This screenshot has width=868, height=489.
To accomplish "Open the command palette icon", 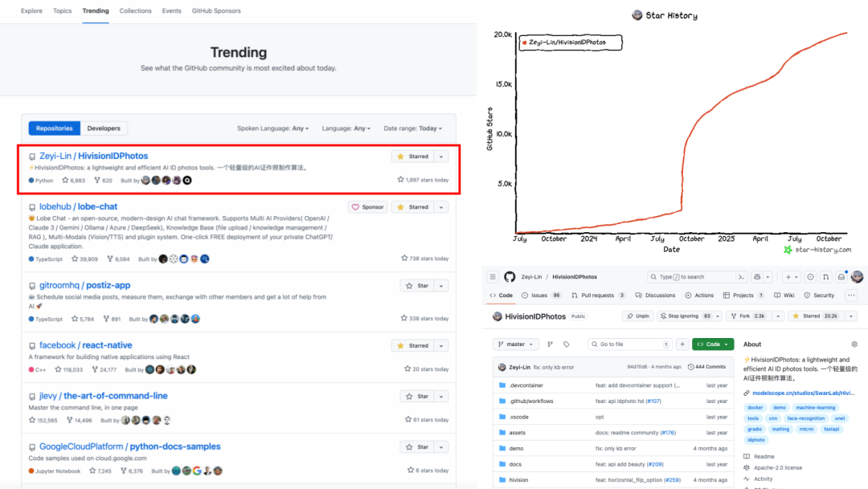I will point(741,277).
